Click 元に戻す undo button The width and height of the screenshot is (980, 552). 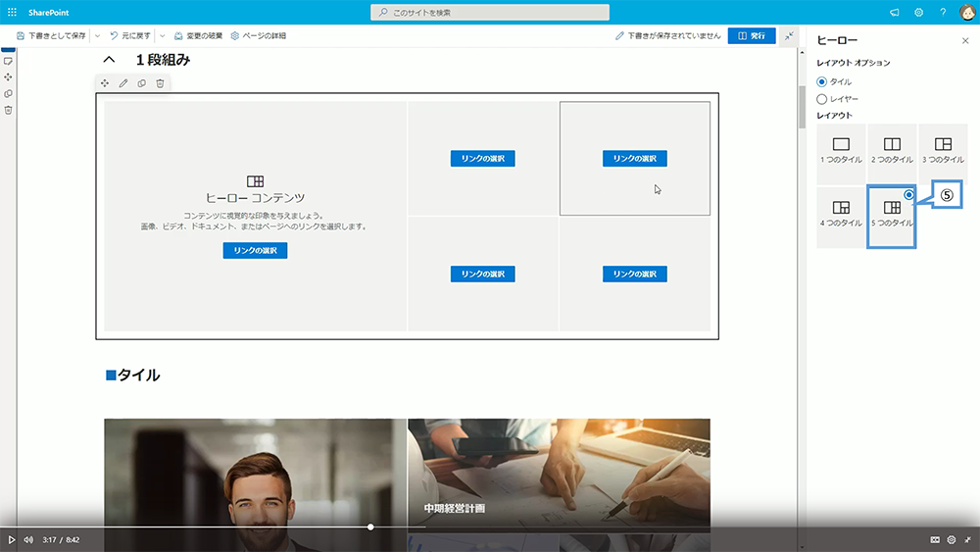[x=130, y=35]
